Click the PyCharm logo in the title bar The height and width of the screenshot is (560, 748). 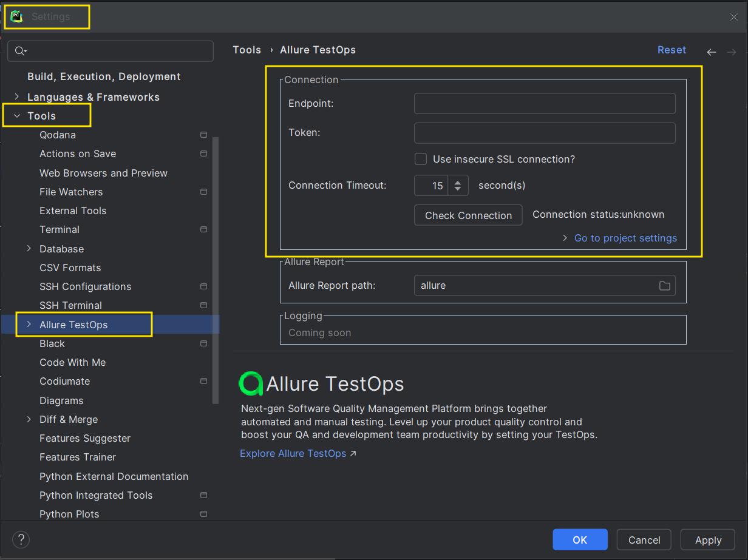pyautogui.click(x=16, y=16)
